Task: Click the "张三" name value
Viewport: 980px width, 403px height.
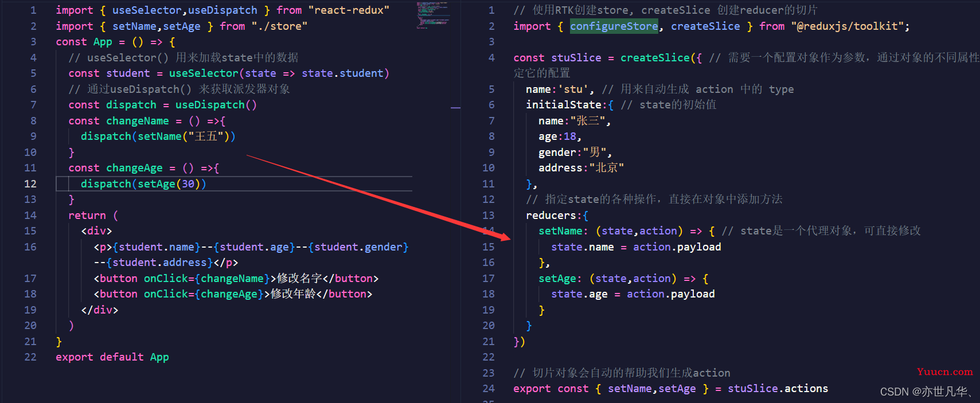Action: click(x=587, y=121)
